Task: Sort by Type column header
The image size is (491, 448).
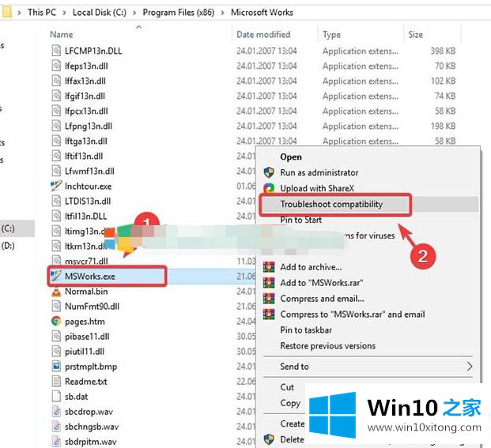Action: click(x=331, y=35)
